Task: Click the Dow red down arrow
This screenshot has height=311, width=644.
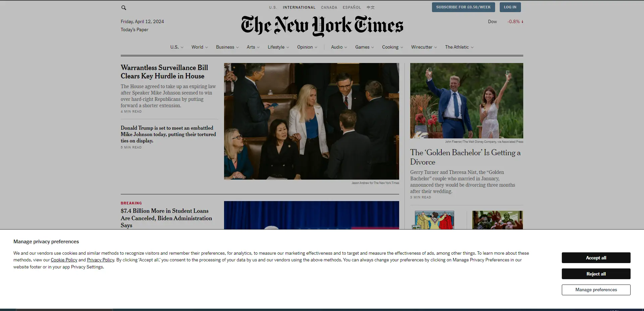Action: (522, 22)
